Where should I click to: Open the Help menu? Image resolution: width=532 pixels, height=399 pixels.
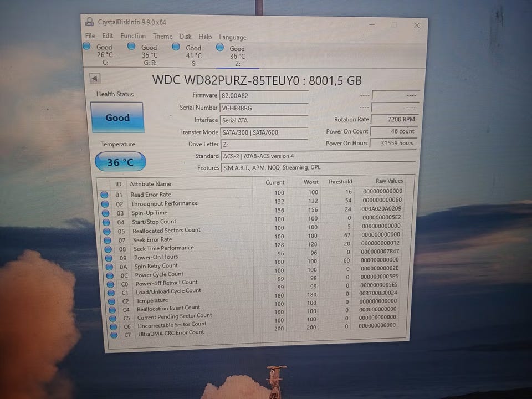[205, 37]
